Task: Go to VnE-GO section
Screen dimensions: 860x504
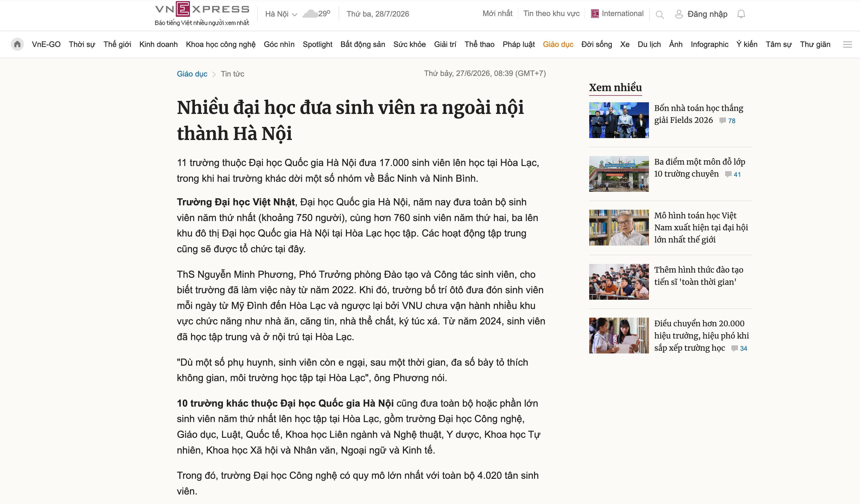Action: [x=46, y=44]
